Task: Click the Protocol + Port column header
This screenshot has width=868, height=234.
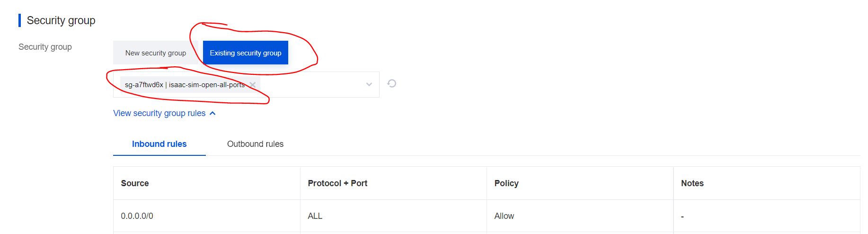Action: pyautogui.click(x=337, y=183)
